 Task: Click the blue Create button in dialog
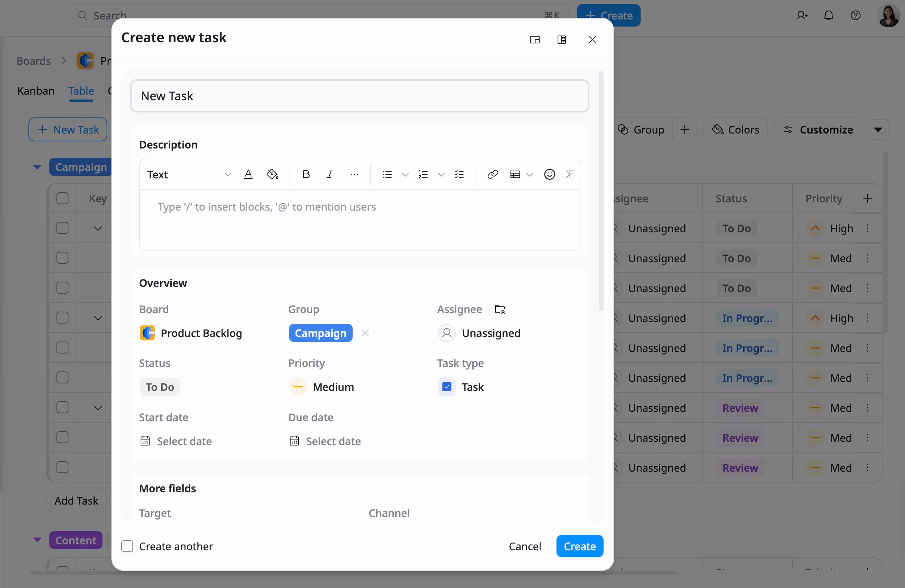[580, 546]
